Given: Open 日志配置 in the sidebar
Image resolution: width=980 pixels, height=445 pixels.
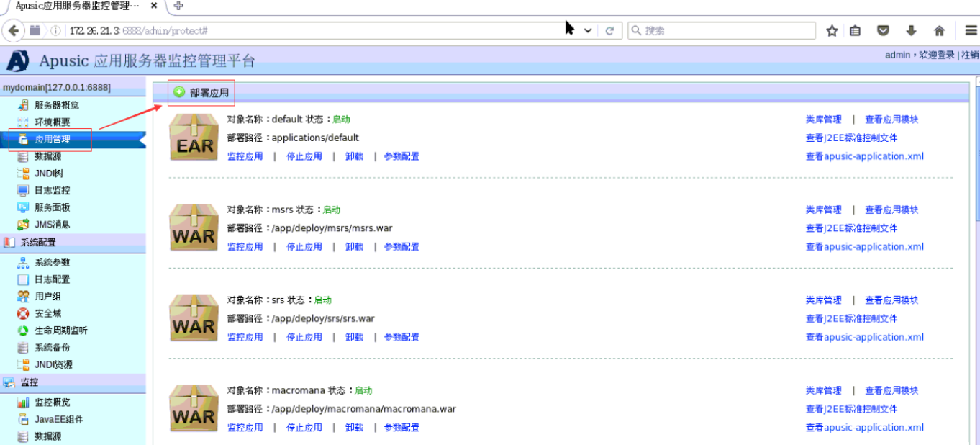Looking at the screenshot, I should click(53, 279).
